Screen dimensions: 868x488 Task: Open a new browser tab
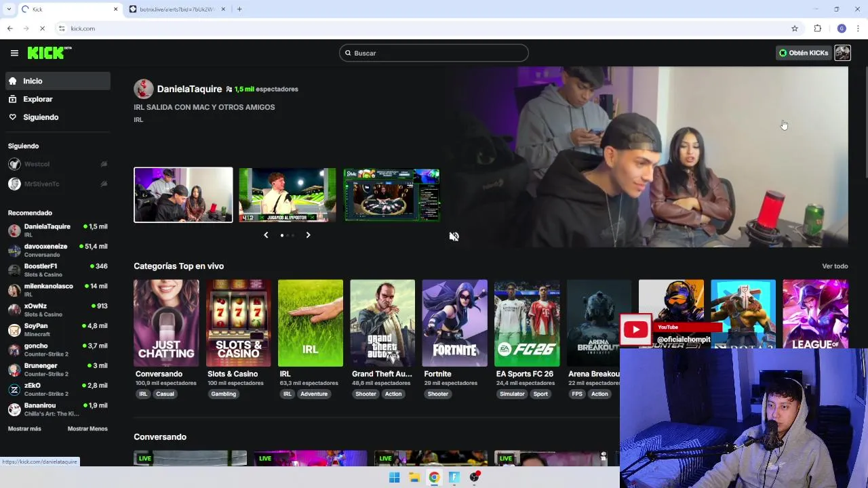click(239, 9)
